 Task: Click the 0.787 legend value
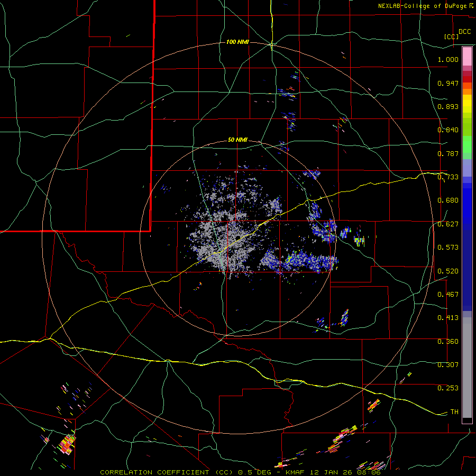pos(448,153)
